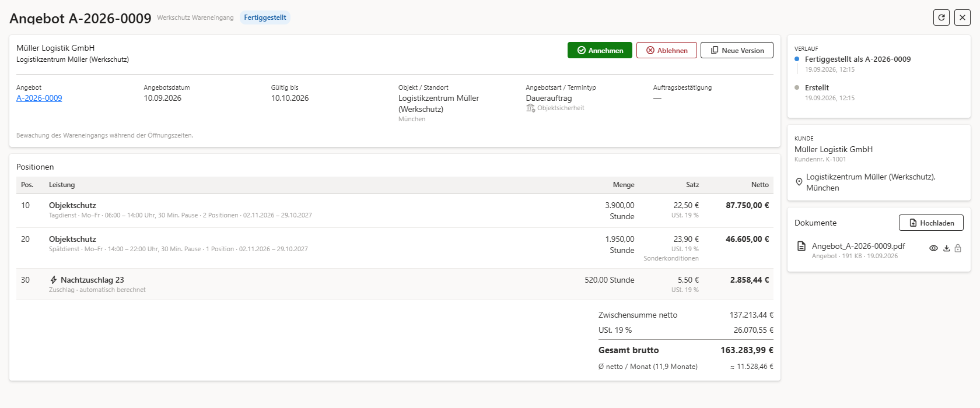Open the A-2026-0009 offer link
The height and width of the screenshot is (408, 980).
pyautogui.click(x=39, y=98)
